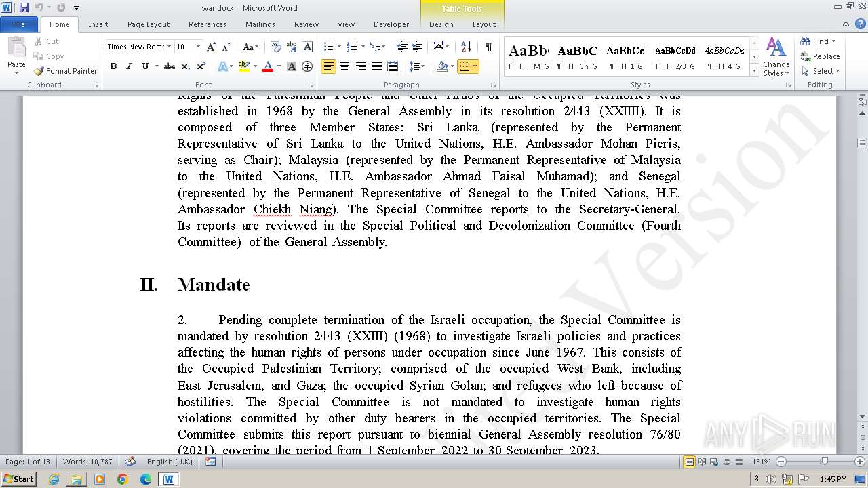
Task: Open the Change Case dropdown
Action: click(250, 47)
